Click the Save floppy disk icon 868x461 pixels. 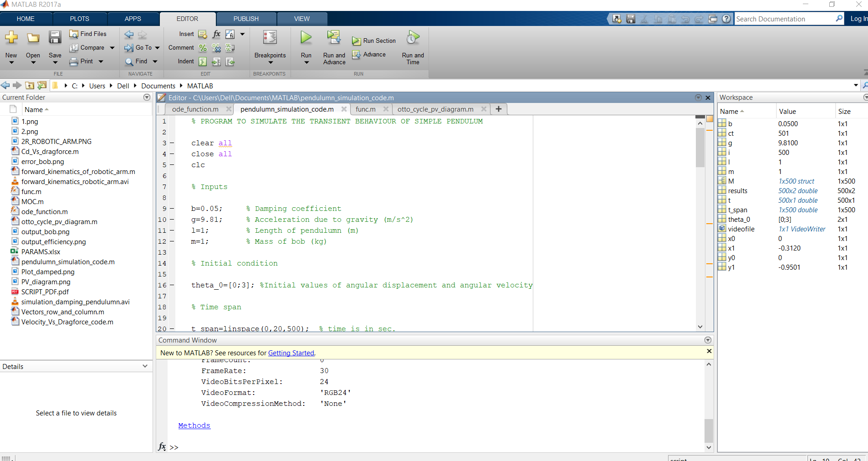click(55, 37)
